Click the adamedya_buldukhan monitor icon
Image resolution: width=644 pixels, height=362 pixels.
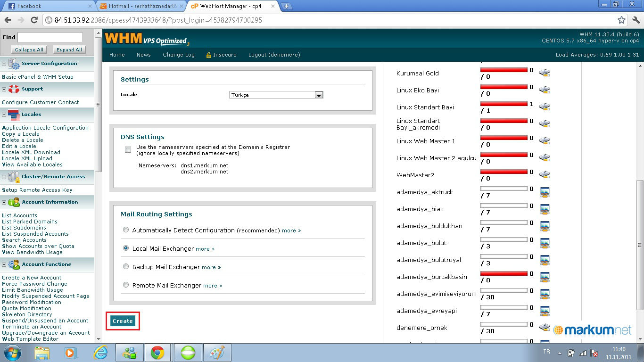545,226
